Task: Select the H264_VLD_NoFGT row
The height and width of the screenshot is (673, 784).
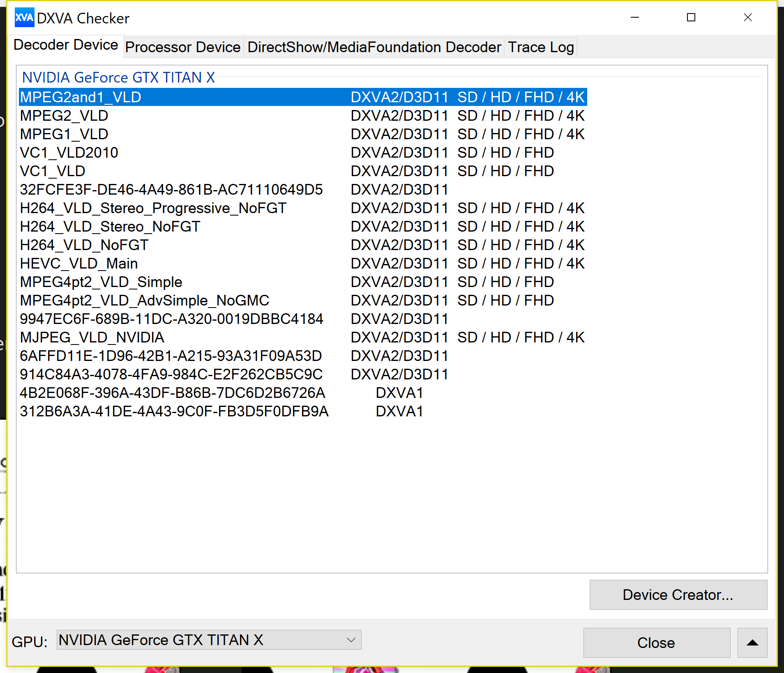Action: (303, 245)
